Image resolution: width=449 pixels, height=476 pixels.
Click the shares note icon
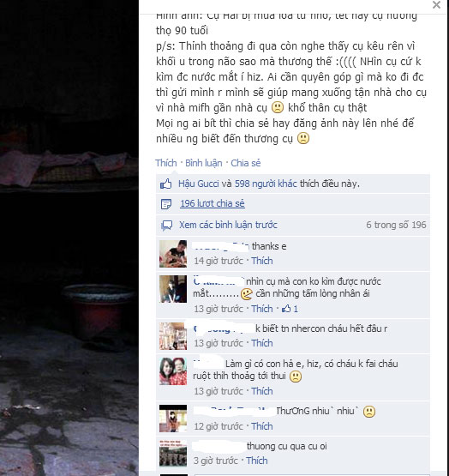166,204
